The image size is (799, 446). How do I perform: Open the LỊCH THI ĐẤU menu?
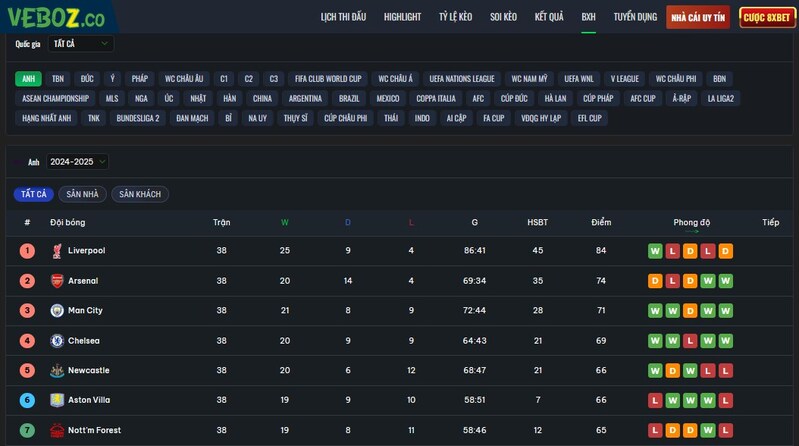coord(343,17)
